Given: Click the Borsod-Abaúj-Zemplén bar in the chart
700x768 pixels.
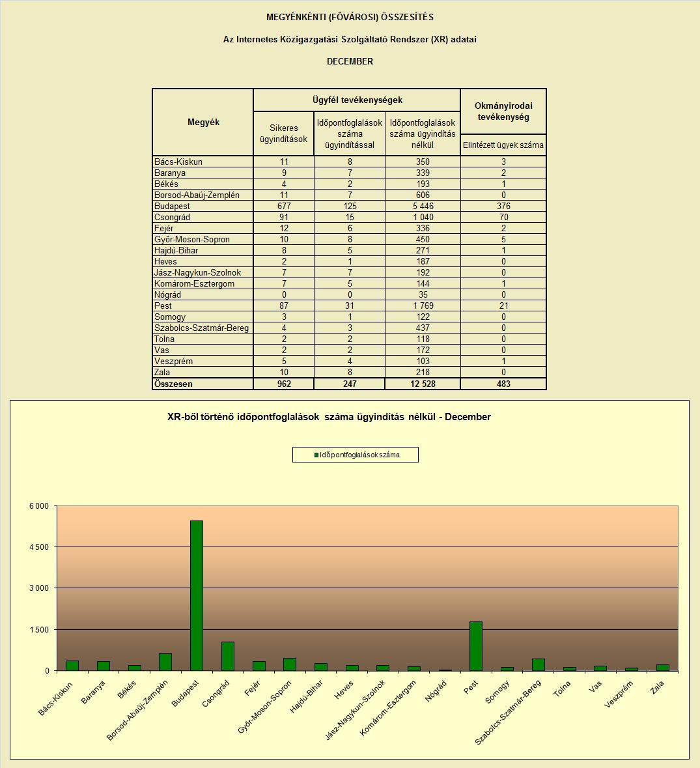Looking at the screenshot, I should [165, 662].
